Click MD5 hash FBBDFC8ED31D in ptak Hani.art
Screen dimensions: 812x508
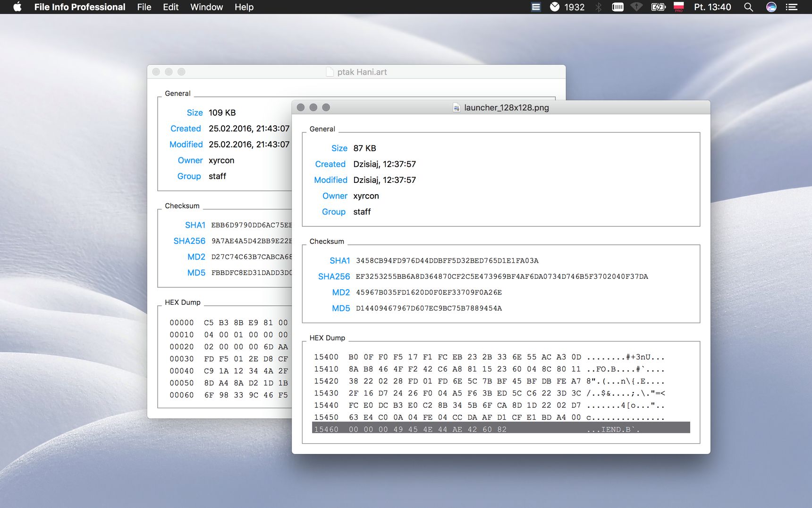(252, 273)
